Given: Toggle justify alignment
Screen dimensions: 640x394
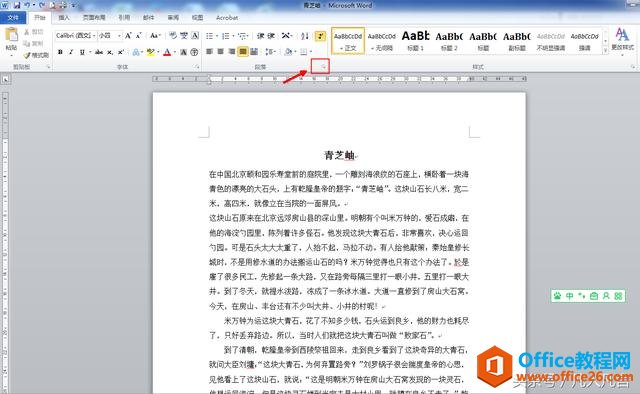Looking at the screenshot, I should pyautogui.click(x=242, y=51).
